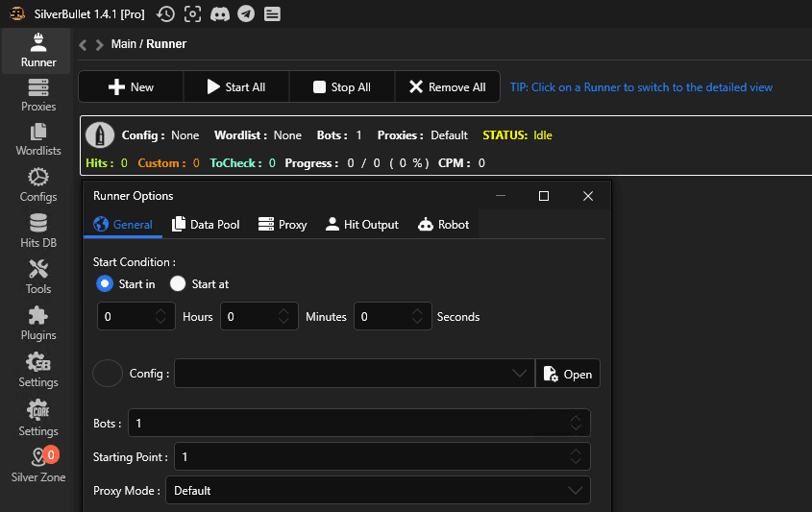
Task: Click the SilverBullet app logo
Action: [17, 14]
